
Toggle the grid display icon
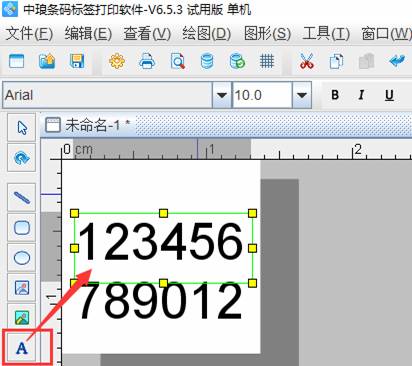point(267,61)
